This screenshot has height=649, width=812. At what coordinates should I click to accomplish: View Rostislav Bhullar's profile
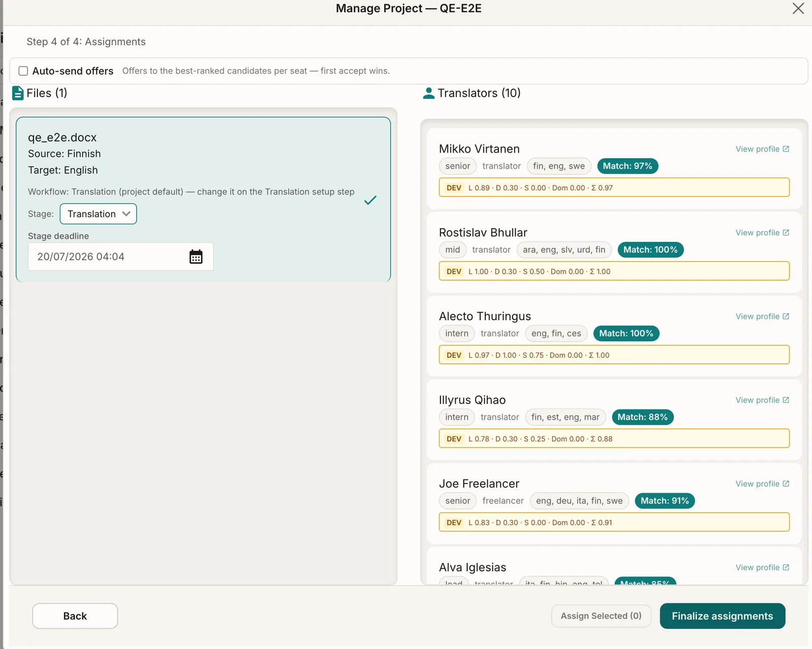pyautogui.click(x=762, y=233)
